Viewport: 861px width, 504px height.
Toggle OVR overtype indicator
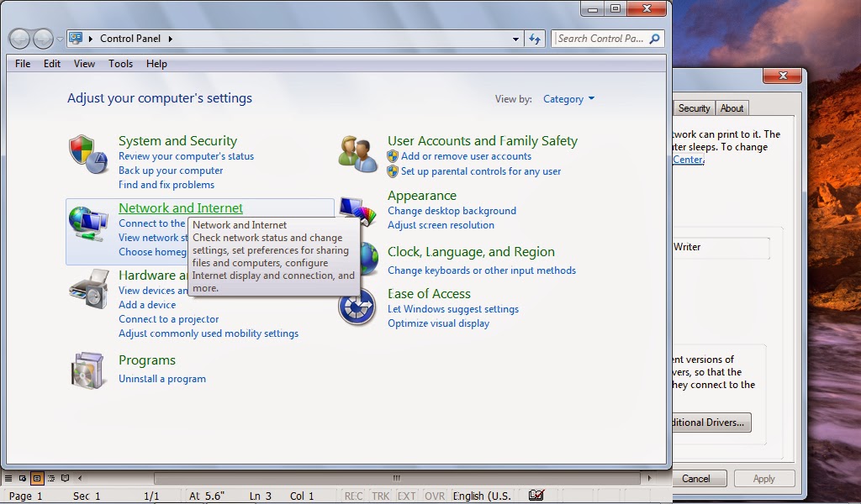pos(435,496)
